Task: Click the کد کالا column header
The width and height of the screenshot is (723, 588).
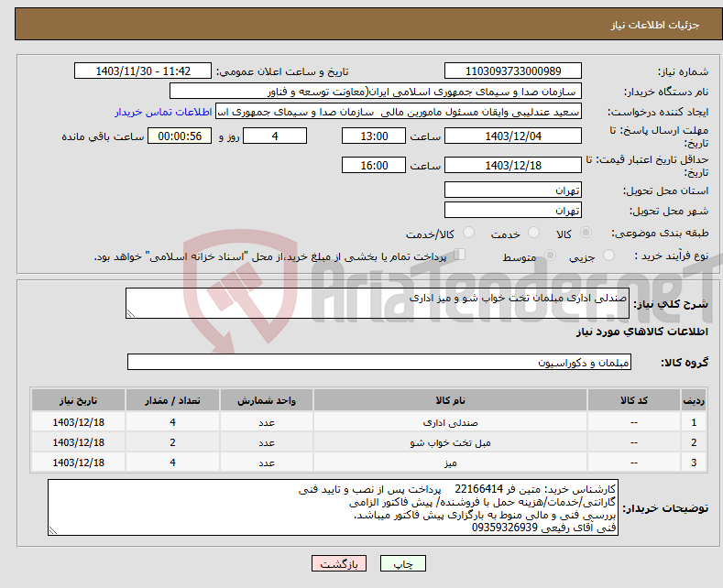Action: pyautogui.click(x=634, y=400)
